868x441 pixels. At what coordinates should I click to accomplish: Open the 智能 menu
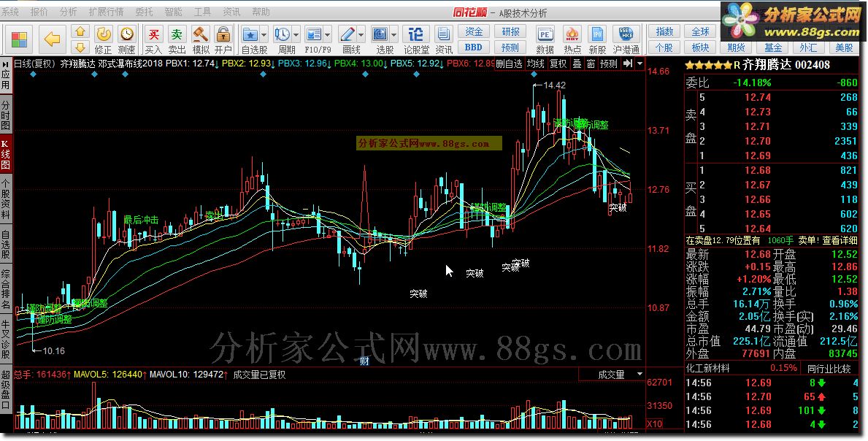click(x=173, y=12)
